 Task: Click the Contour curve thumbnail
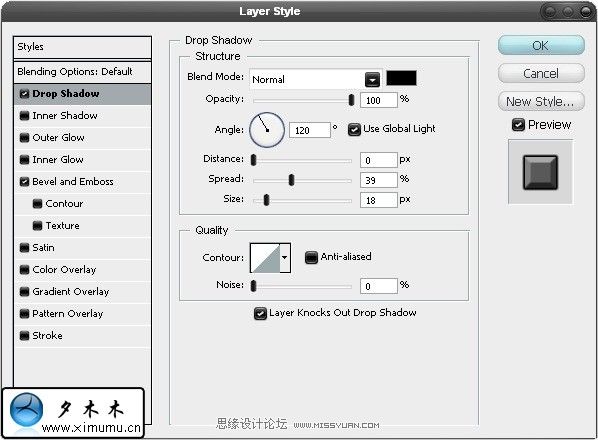coord(265,258)
